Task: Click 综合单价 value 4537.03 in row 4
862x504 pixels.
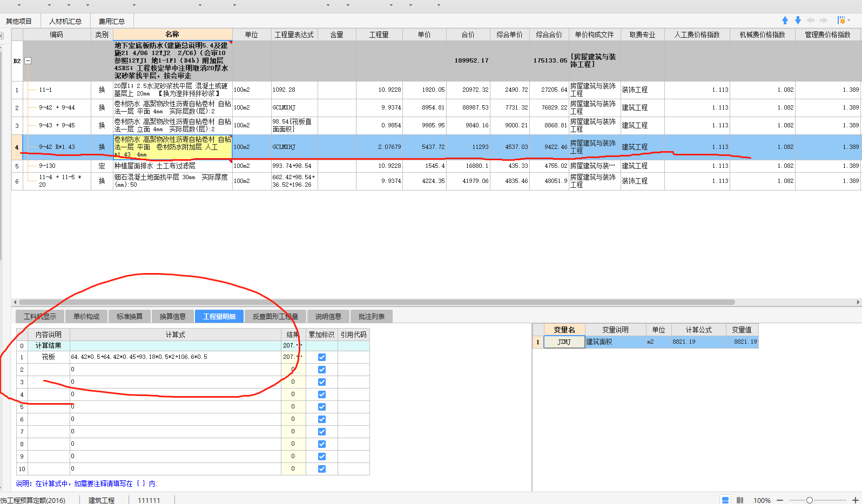Action: (510, 147)
